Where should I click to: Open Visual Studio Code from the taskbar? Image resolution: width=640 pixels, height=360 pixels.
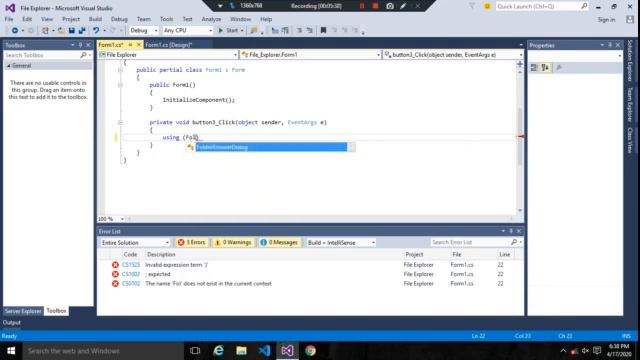(x=264, y=351)
